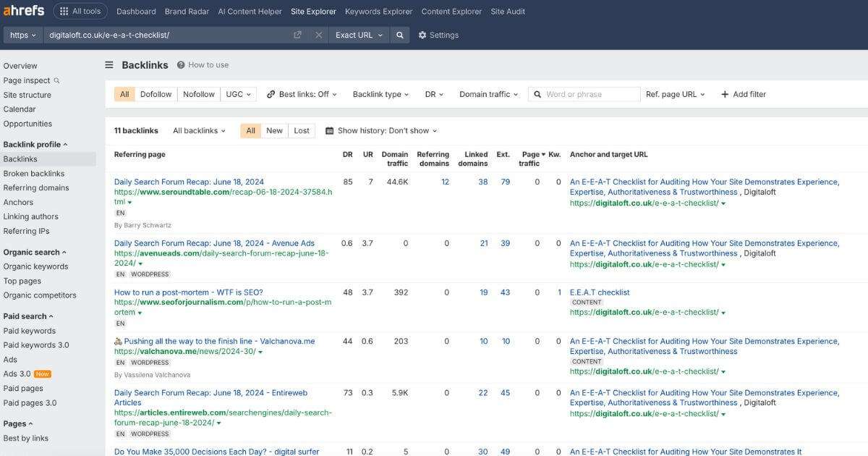
Task: Go to Overview in the sidebar
Action: click(20, 66)
